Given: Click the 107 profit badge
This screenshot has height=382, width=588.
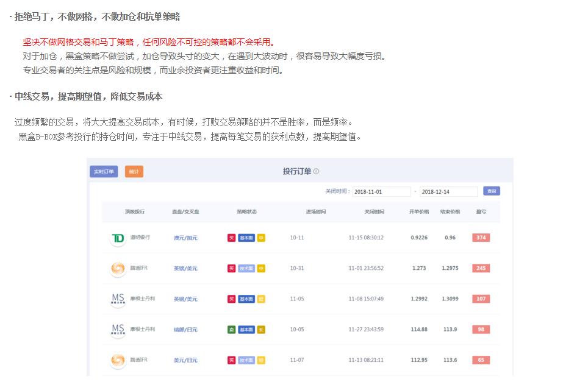Looking at the screenshot, I should (481, 299).
